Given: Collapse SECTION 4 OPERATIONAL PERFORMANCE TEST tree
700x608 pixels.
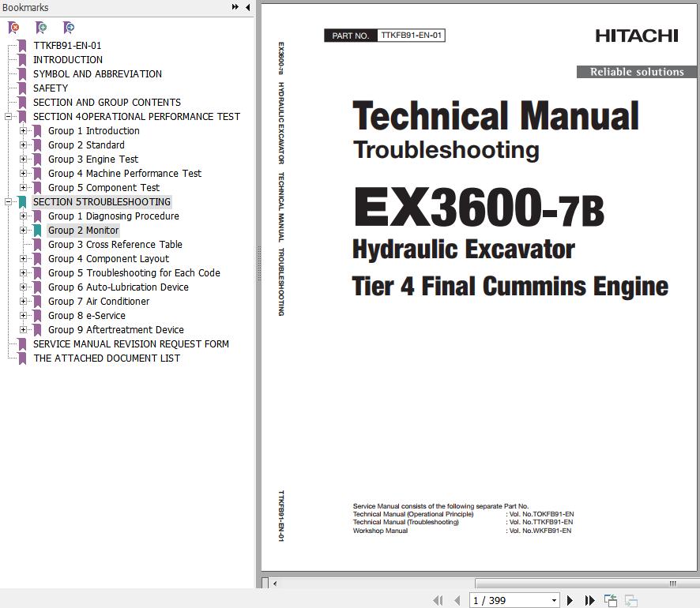Looking at the screenshot, I should click(x=8, y=116).
